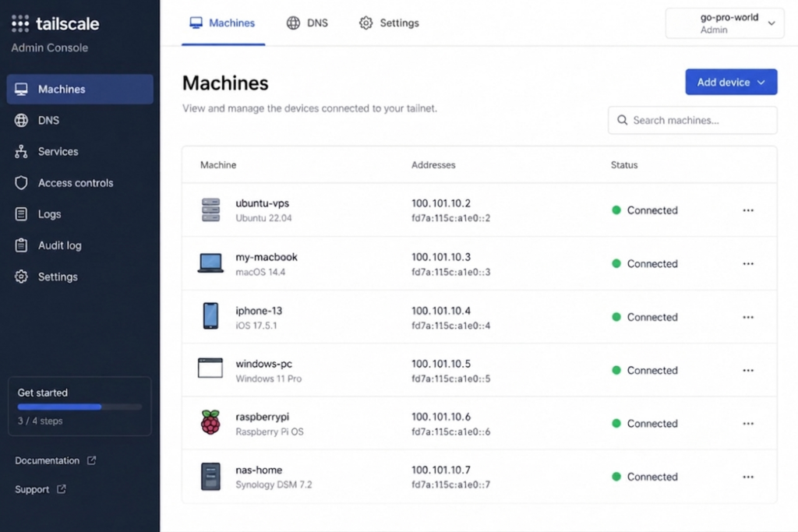Image resolution: width=798 pixels, height=532 pixels.
Task: Open the more options menu for iphone-13
Action: pos(747,317)
